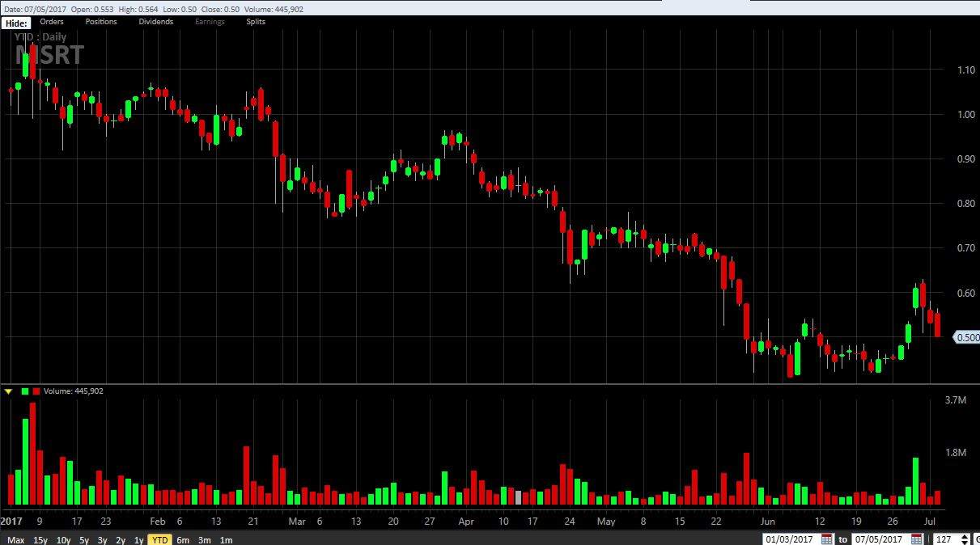Click the bar count stepper arrows
This screenshot has height=545, width=980.
pos(965,539)
